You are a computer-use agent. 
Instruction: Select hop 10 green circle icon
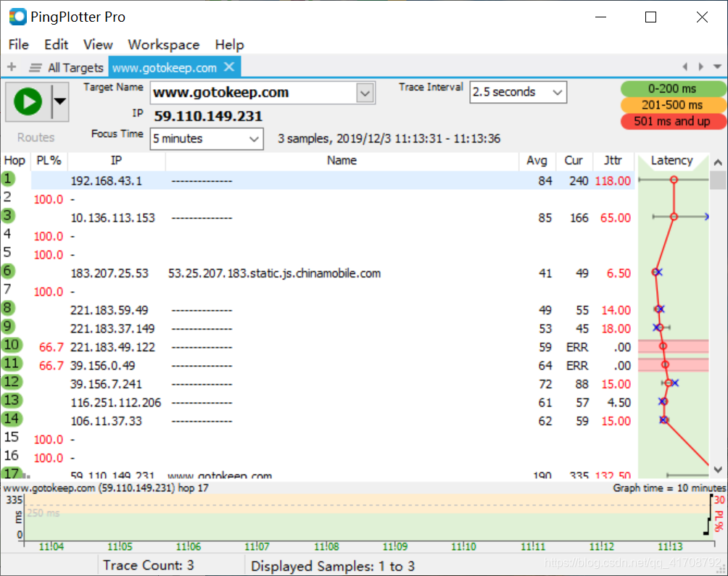click(11, 345)
